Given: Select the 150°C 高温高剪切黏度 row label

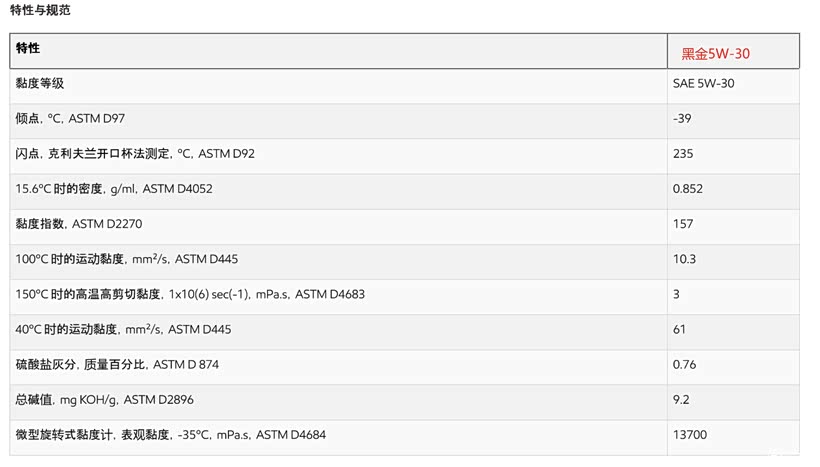Looking at the screenshot, I should point(190,294).
